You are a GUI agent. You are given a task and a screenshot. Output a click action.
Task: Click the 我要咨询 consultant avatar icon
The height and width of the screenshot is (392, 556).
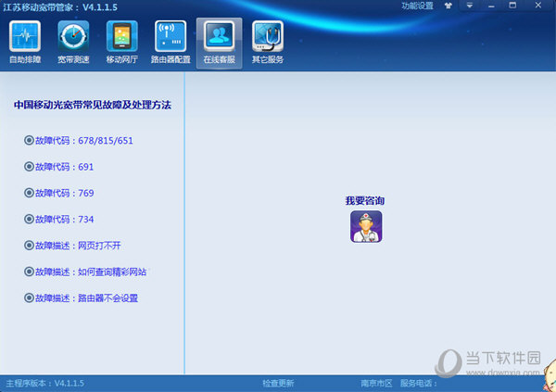[366, 227]
